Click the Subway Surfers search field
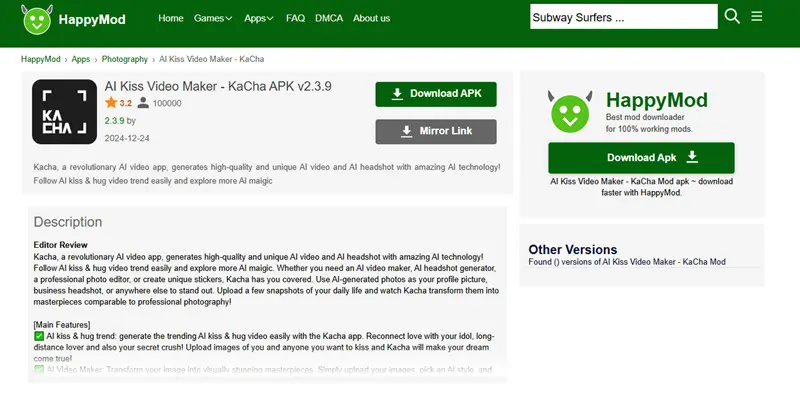The image size is (800, 393). click(x=623, y=17)
